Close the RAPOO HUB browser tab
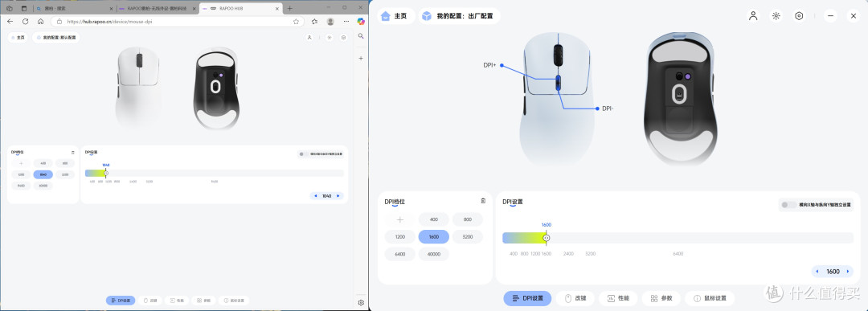The image size is (868, 311). click(276, 8)
